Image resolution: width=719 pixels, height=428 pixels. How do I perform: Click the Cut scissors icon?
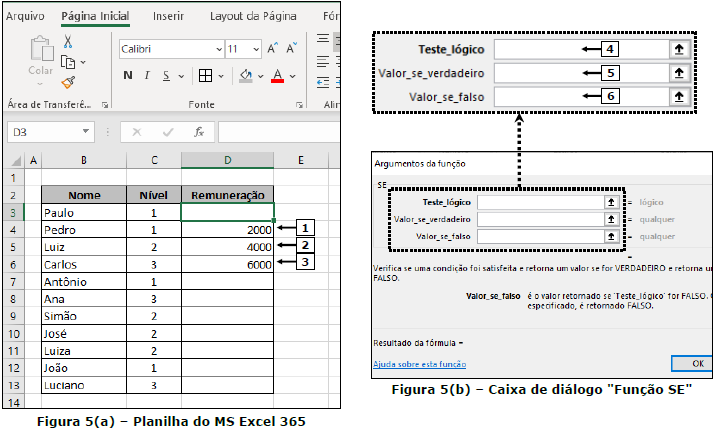click(x=68, y=42)
